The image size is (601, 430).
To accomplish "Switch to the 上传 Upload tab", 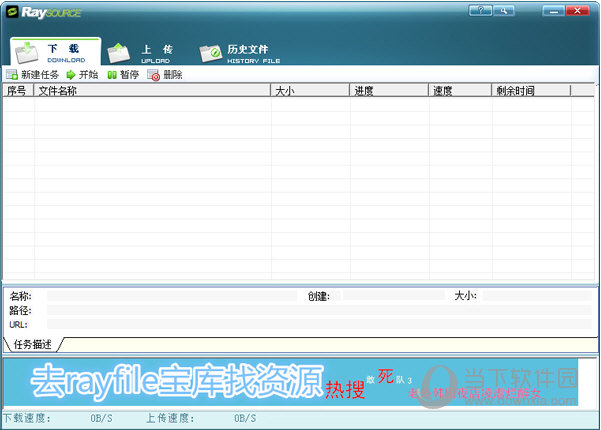I will point(140,53).
